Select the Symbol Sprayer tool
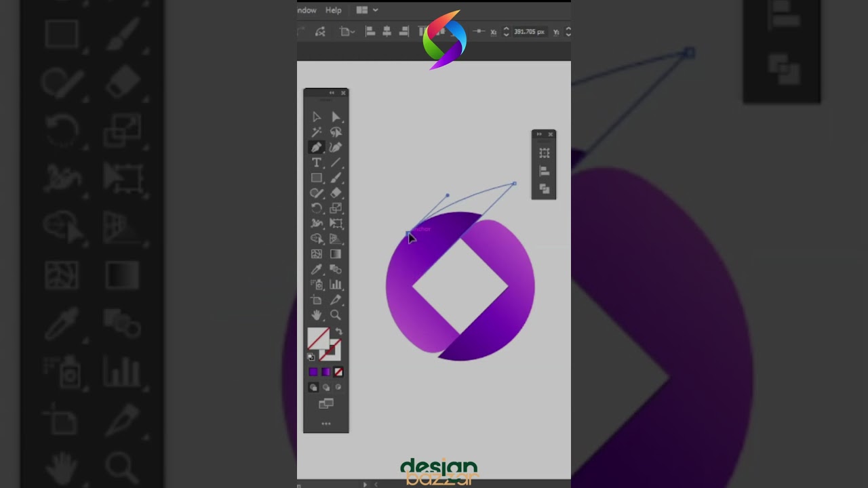 [317, 285]
